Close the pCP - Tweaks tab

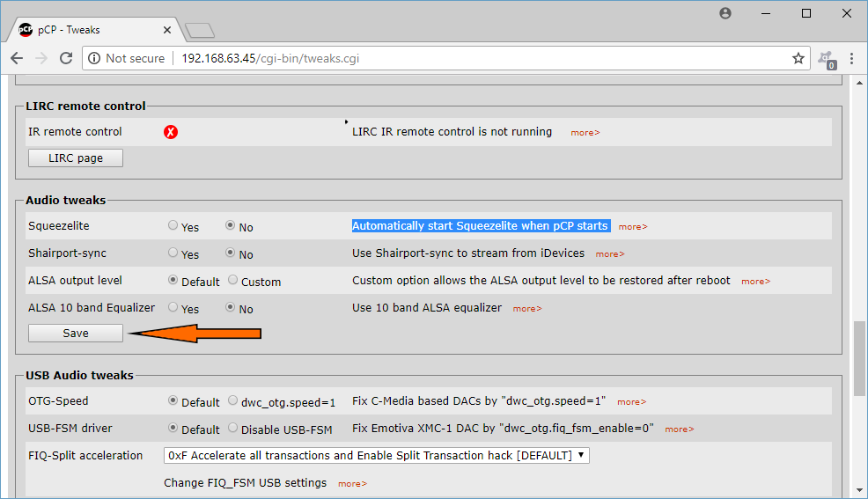click(x=167, y=30)
